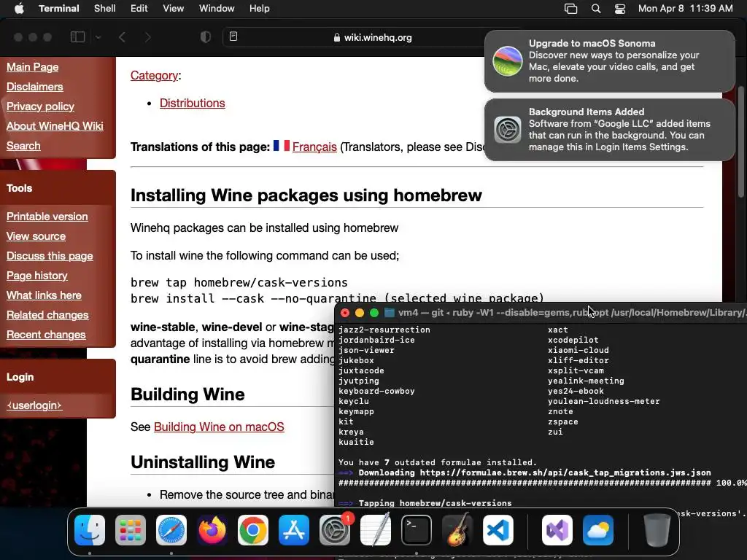Screen dimensions: 747x560
Task: Click youlean-loudness-meter in Terminal output
Action: [603, 402]
